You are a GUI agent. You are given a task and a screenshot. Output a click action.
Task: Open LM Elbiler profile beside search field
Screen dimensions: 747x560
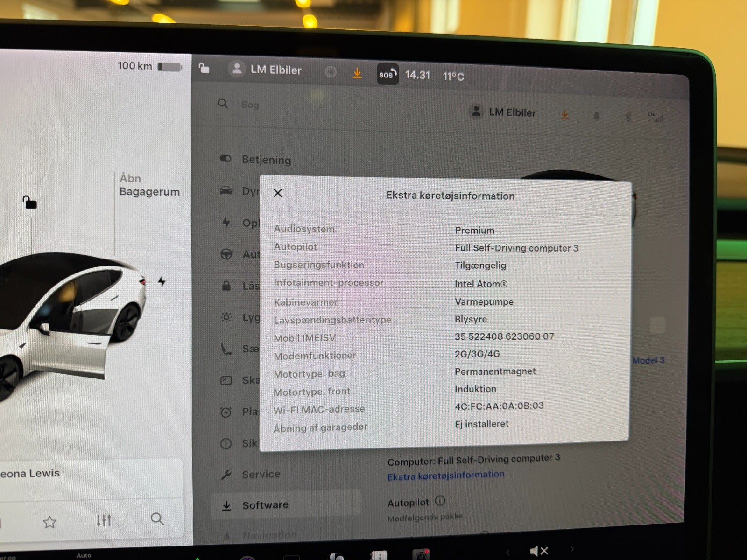pos(503,112)
